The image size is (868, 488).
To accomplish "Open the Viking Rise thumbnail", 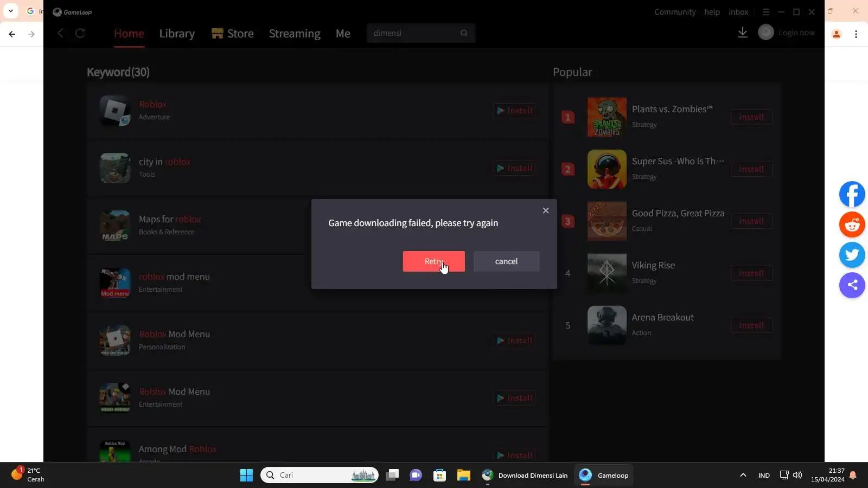I will (x=607, y=273).
